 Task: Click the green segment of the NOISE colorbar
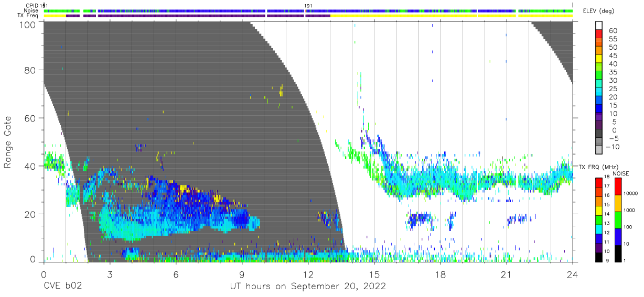click(x=618, y=219)
